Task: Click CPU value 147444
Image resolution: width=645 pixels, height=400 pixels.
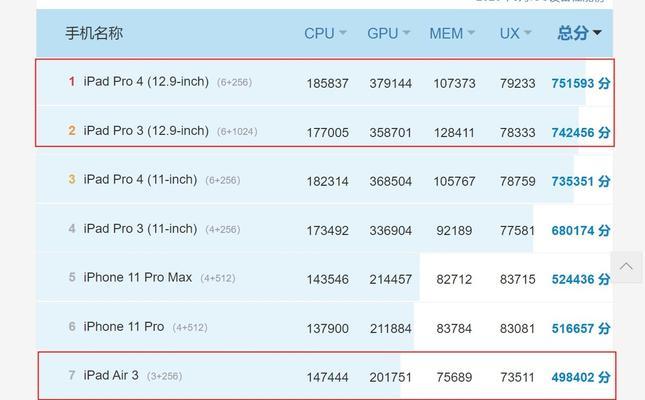Action: [x=327, y=377]
